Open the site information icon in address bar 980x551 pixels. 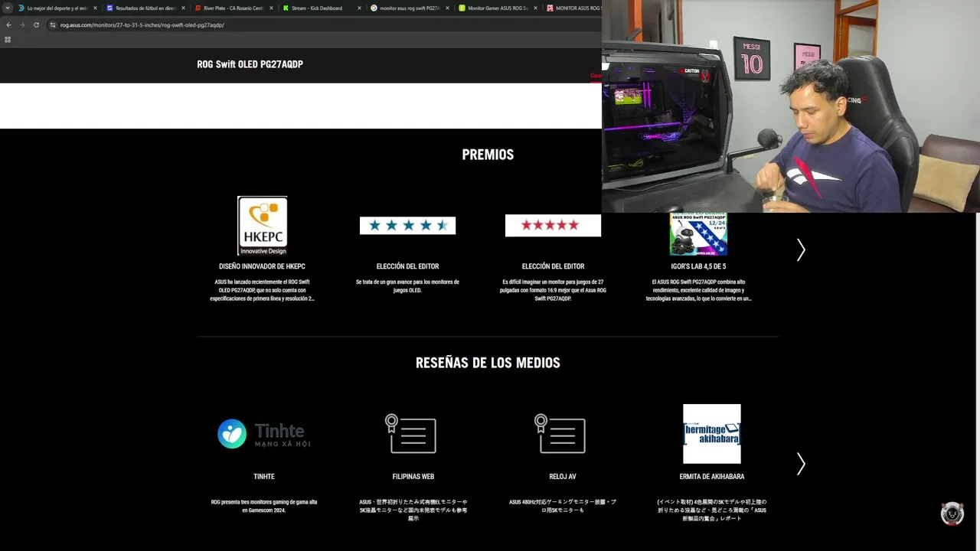(x=52, y=24)
